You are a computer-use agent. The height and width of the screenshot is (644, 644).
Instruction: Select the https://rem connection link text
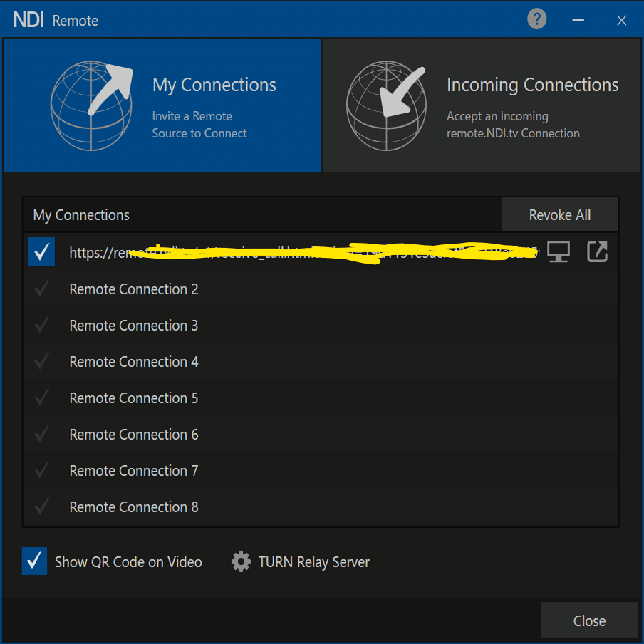[x=303, y=251]
